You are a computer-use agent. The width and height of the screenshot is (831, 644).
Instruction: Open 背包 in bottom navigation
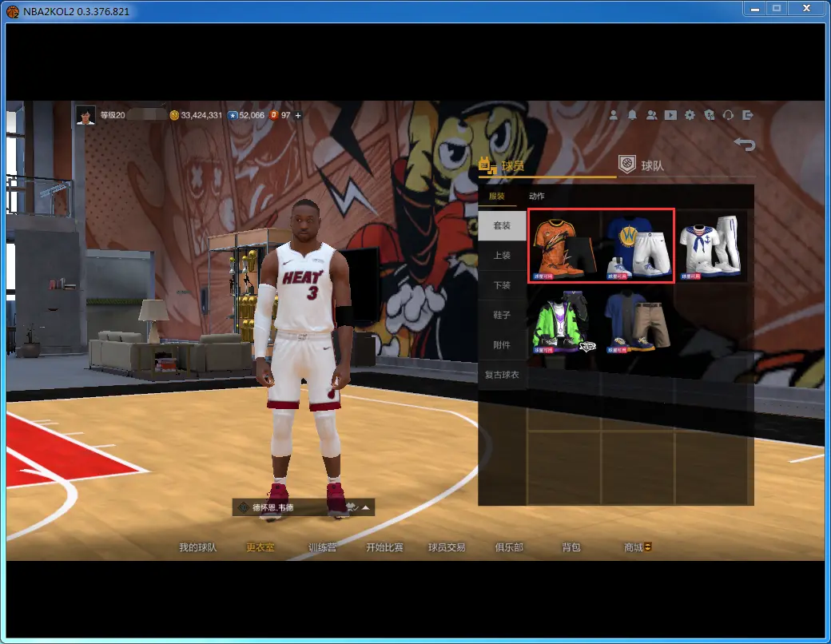[x=571, y=547]
